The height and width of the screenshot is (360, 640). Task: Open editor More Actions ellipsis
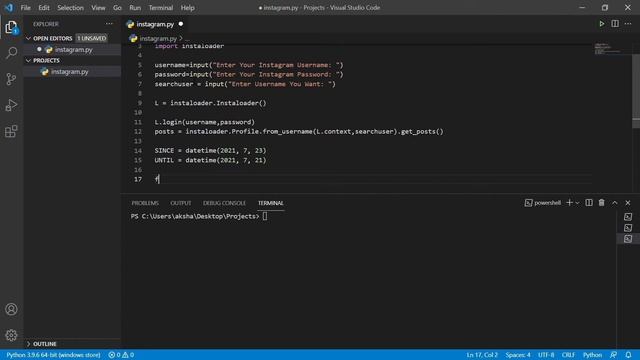pyautogui.click(x=628, y=24)
